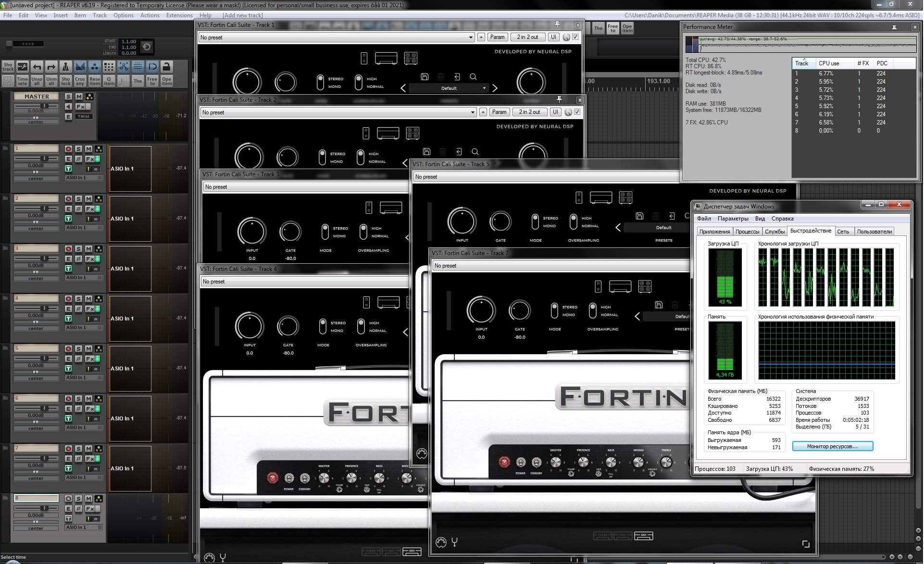Solo track 1
The image size is (924, 564).
click(x=78, y=149)
